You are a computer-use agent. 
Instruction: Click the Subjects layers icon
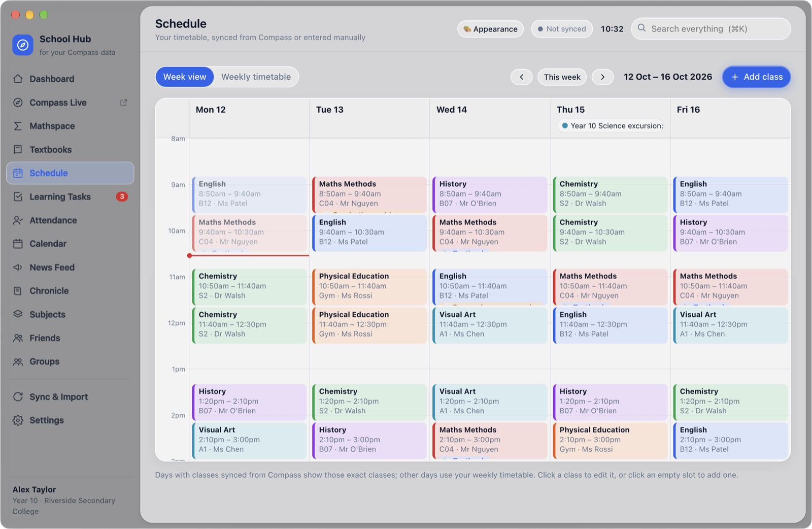(x=18, y=314)
